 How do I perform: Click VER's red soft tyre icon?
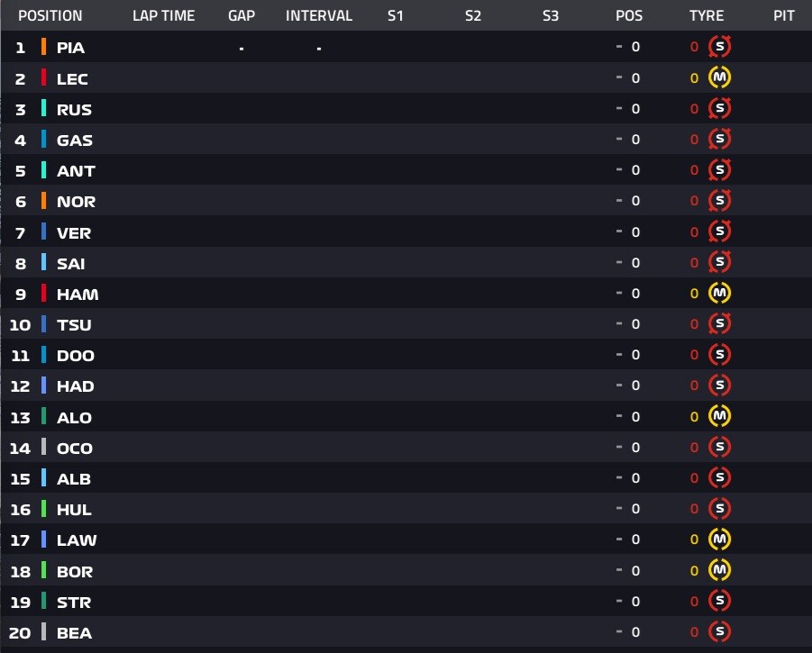[x=719, y=231]
